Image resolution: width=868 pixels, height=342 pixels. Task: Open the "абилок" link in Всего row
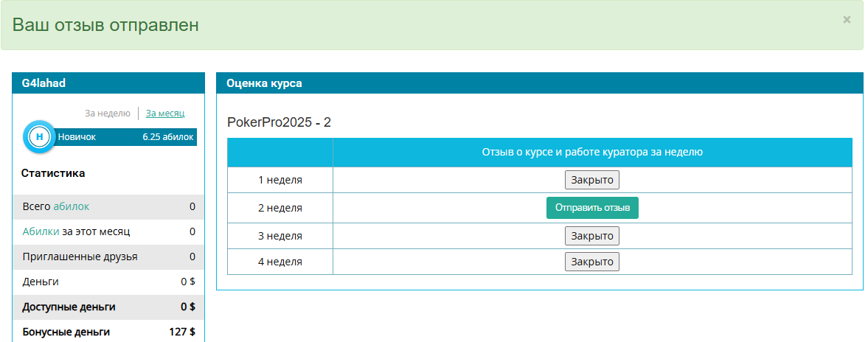pos(71,206)
